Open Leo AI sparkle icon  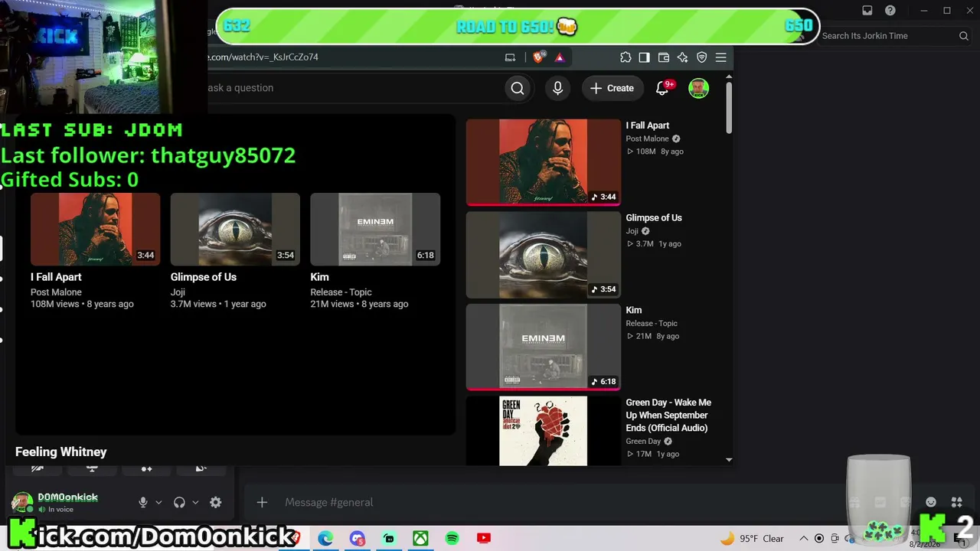pyautogui.click(x=682, y=57)
